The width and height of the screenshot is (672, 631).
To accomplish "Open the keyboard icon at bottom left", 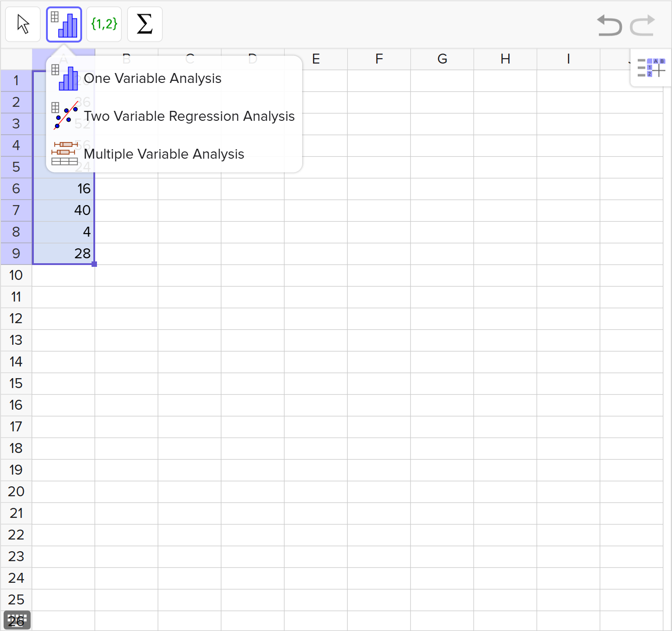I will coord(17,620).
